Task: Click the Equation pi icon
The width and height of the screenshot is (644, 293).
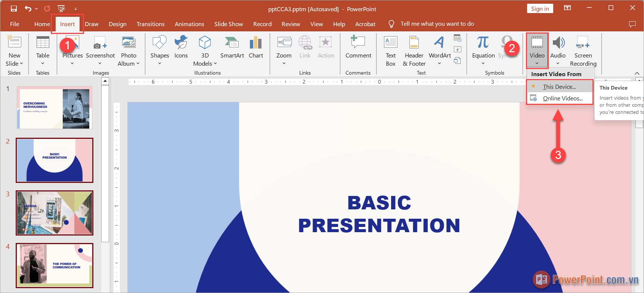Action: tap(483, 42)
